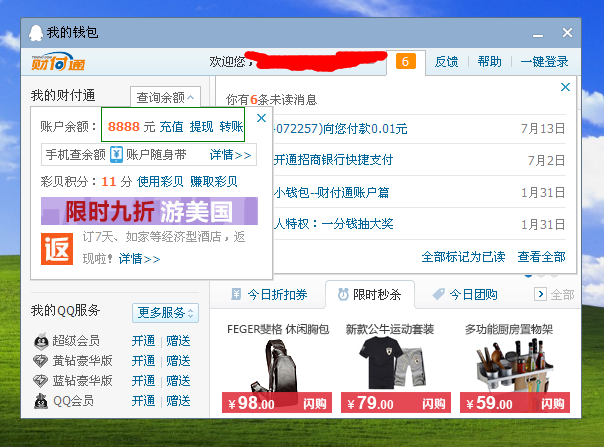
Task: Click the 使用彩贝 link
Action: click(160, 181)
